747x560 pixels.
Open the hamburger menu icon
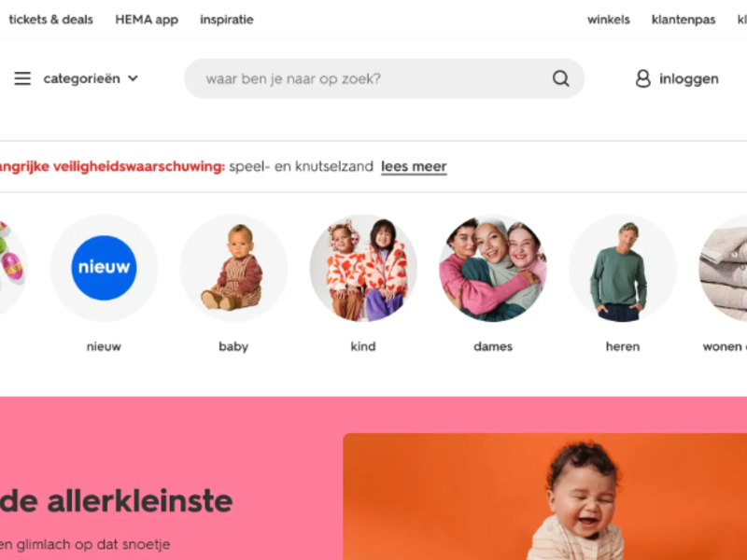point(22,78)
